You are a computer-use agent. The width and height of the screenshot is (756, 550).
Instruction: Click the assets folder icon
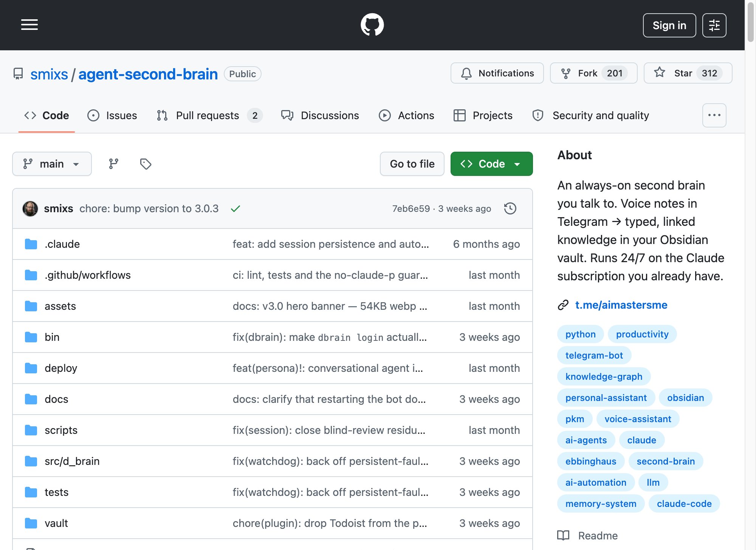coord(31,306)
